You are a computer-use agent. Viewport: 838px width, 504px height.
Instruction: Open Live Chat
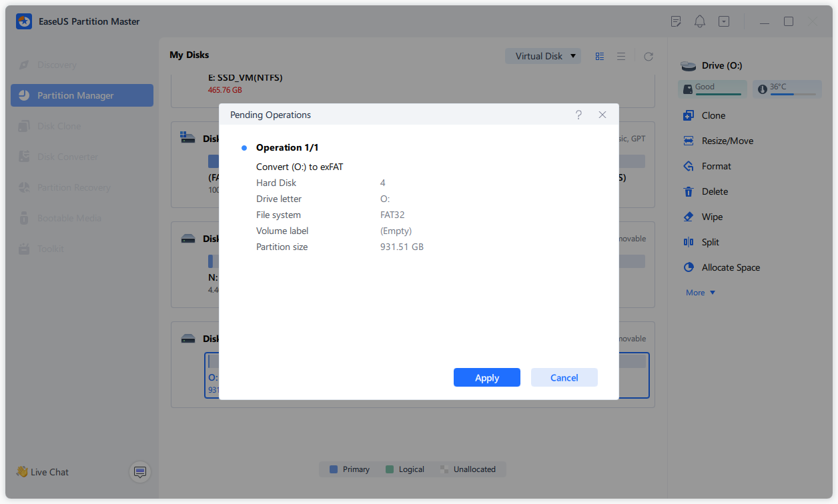pos(43,472)
